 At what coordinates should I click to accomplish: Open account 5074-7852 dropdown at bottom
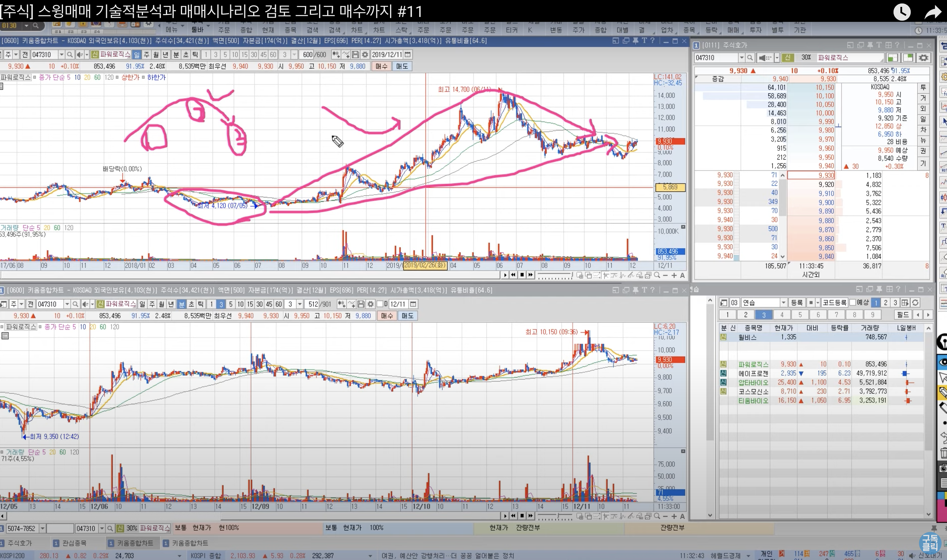tap(42, 528)
